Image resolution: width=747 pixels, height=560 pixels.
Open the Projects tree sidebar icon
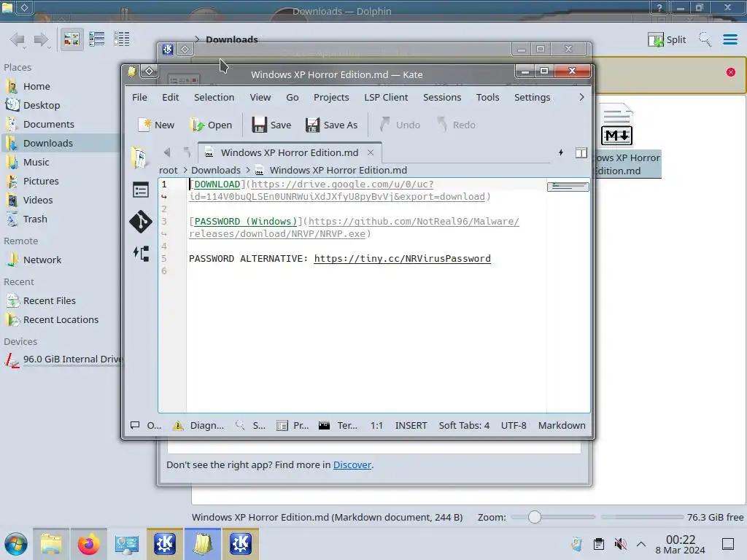[141, 253]
